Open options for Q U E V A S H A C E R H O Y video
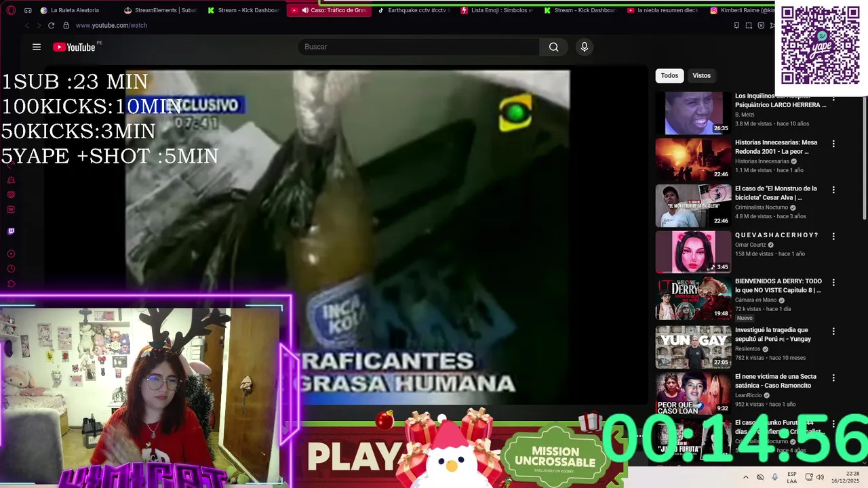Viewport: 868px width, 488px height. point(833,237)
